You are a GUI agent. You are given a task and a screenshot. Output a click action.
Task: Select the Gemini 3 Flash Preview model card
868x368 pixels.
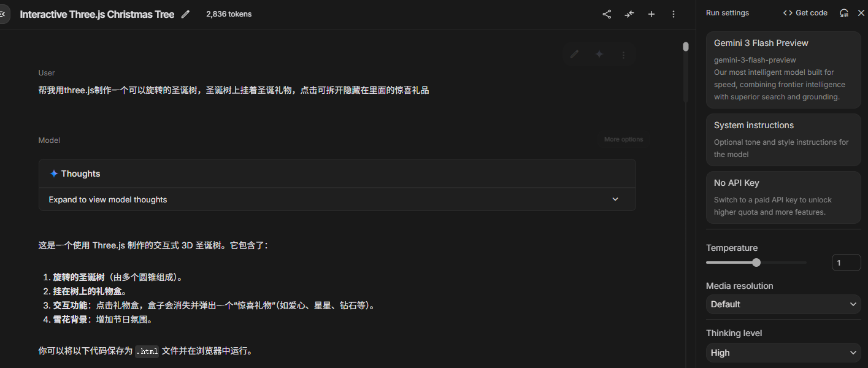(783, 70)
